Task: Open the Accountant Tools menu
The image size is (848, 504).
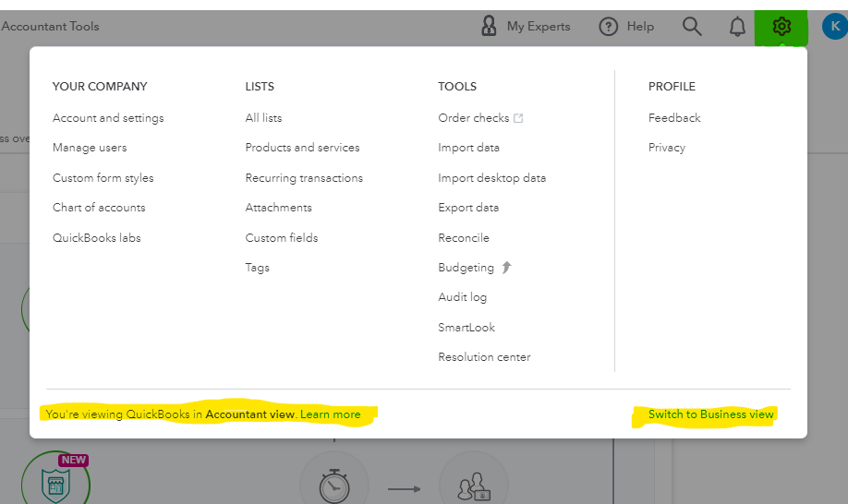Action: (50, 26)
